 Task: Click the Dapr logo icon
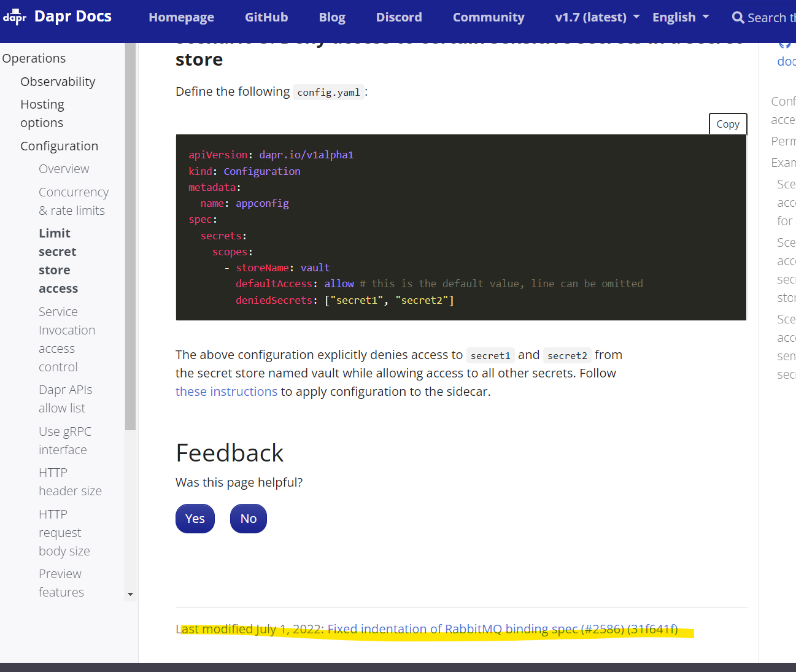pos(14,17)
